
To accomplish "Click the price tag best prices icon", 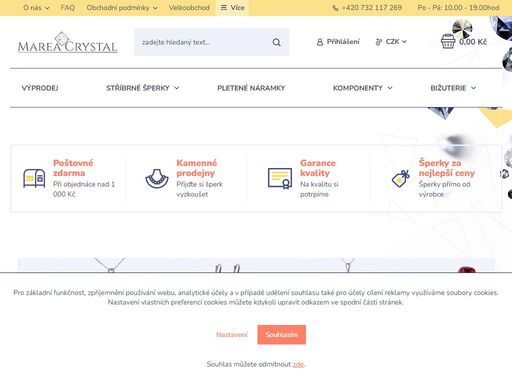I will tap(401, 178).
